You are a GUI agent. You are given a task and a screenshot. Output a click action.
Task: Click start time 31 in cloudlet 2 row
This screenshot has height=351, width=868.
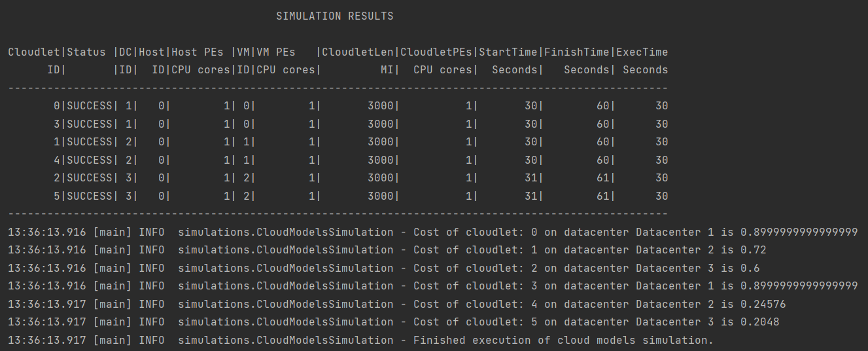[531, 177]
